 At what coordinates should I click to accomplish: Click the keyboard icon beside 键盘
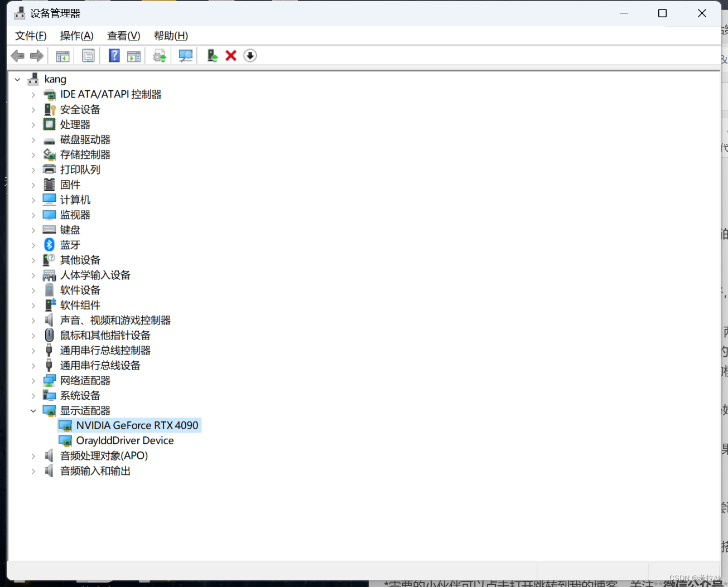point(49,230)
